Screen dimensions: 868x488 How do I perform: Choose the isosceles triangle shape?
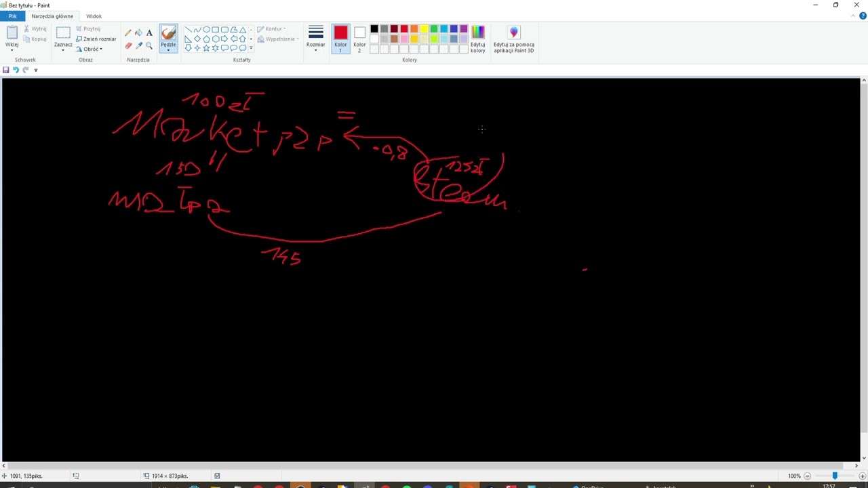pyautogui.click(x=243, y=30)
